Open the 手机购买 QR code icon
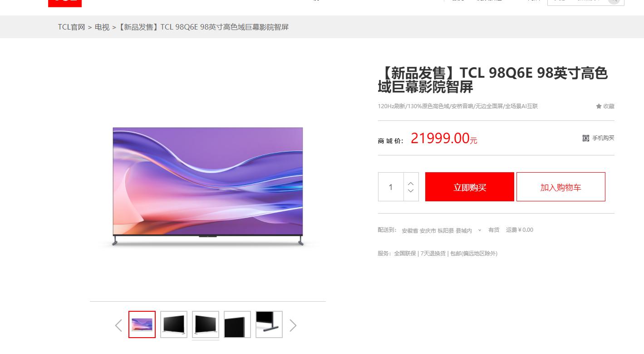The height and width of the screenshot is (354, 644). [x=586, y=138]
